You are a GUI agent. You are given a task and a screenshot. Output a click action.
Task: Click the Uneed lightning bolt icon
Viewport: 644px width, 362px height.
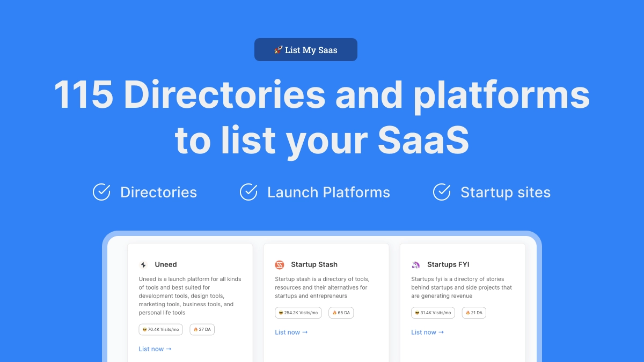click(143, 264)
